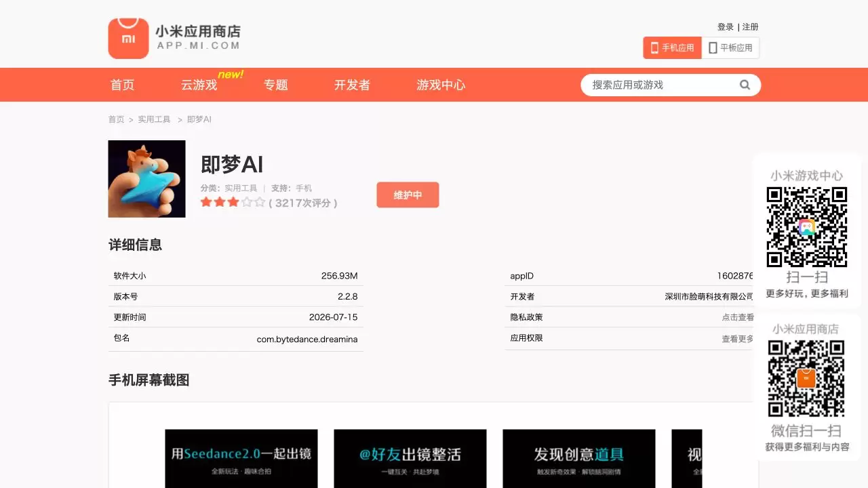The width and height of the screenshot is (868, 488).
Task: Open the 云游戏 navigation tab
Action: pos(199,85)
